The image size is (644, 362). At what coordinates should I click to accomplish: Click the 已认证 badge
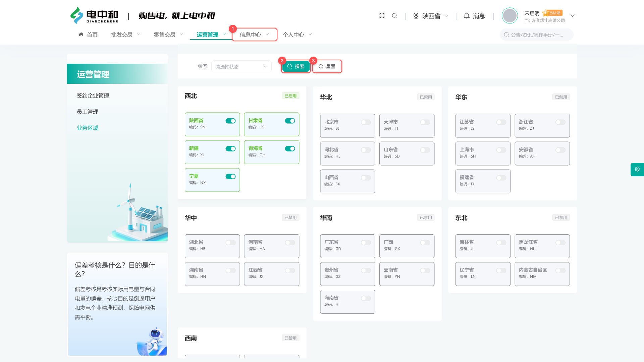pyautogui.click(x=552, y=13)
